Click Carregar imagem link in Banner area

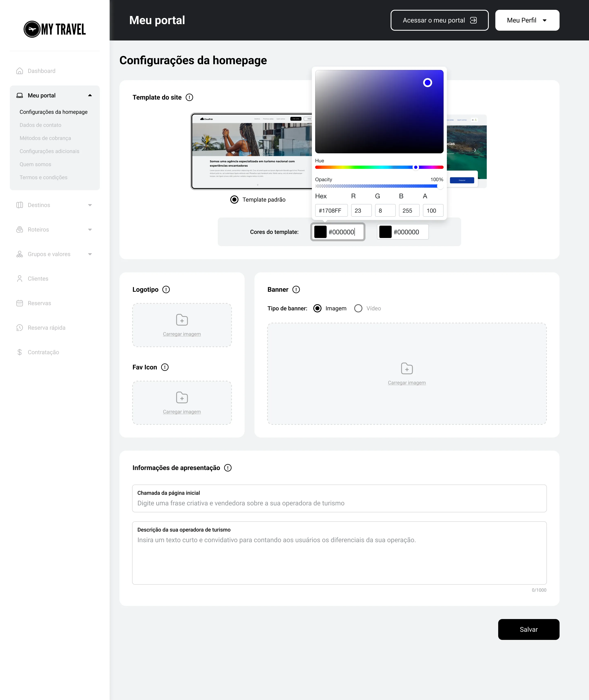tap(407, 383)
